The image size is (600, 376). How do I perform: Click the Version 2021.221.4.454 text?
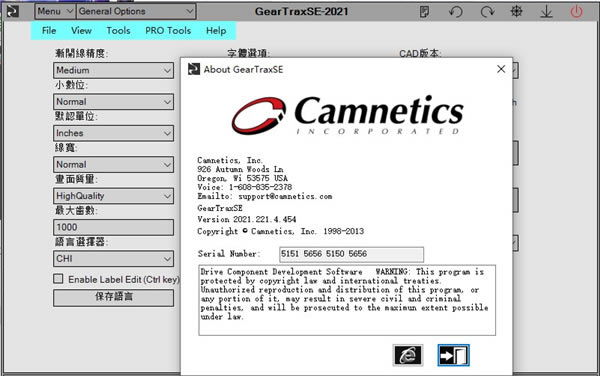(247, 220)
